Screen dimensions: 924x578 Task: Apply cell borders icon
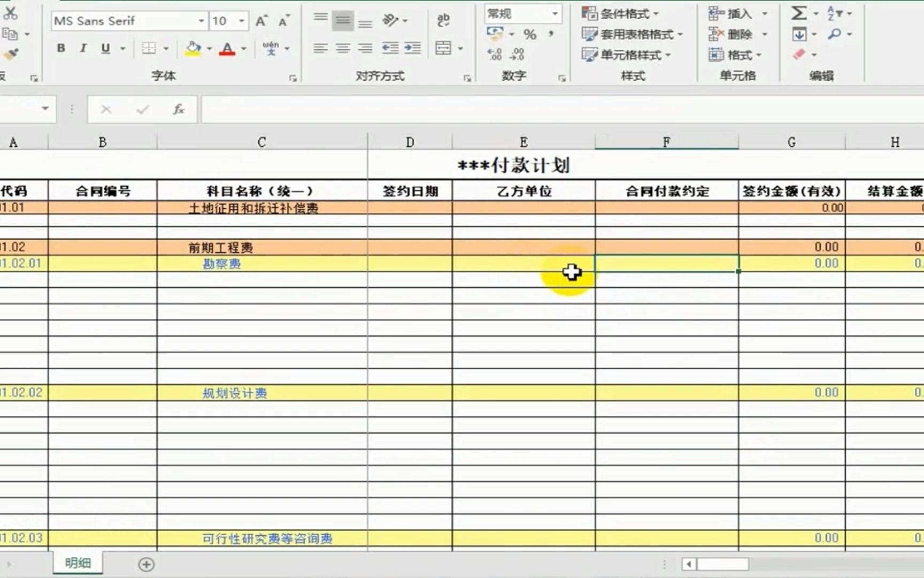point(149,48)
